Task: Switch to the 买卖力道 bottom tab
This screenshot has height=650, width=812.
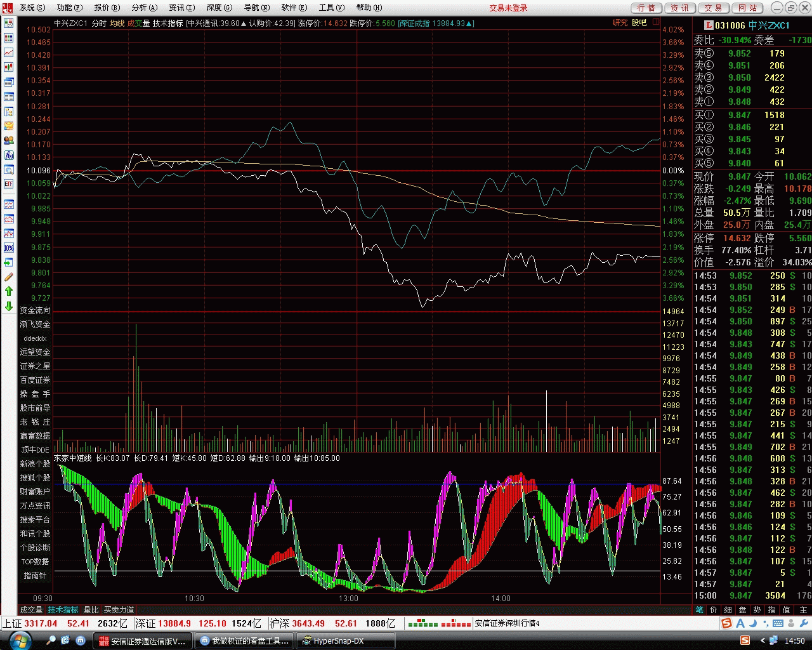Action: tap(119, 610)
